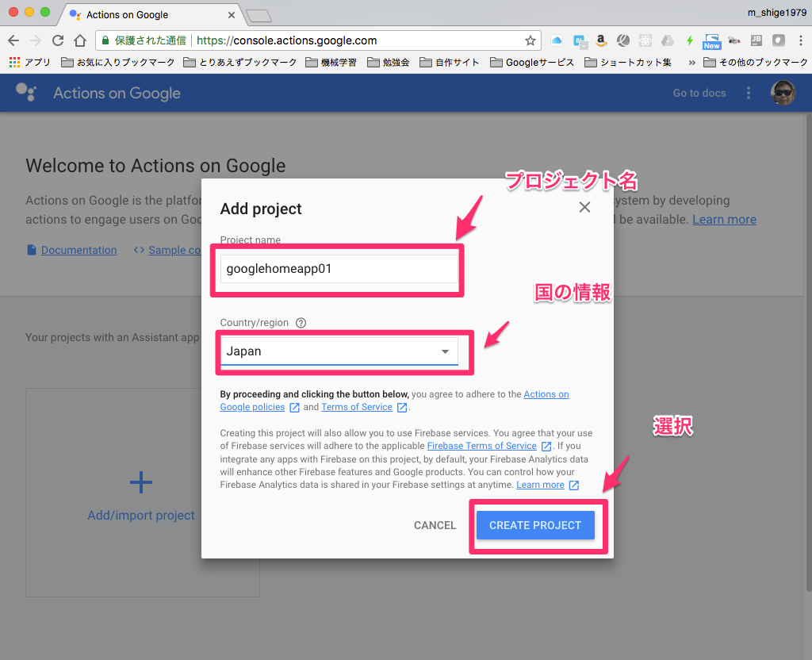Click plus icon to add project

pyautogui.click(x=141, y=482)
